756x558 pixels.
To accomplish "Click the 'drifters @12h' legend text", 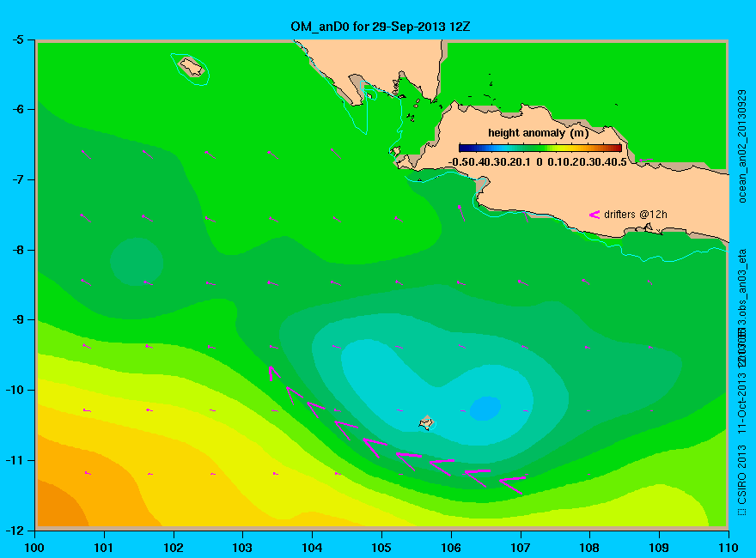I will 636,215.
